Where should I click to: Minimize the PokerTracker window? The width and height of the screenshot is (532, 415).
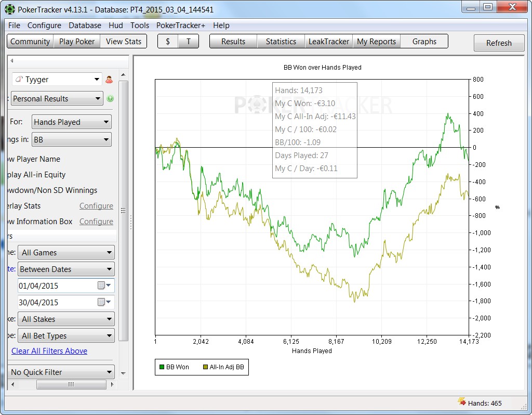pos(471,7)
